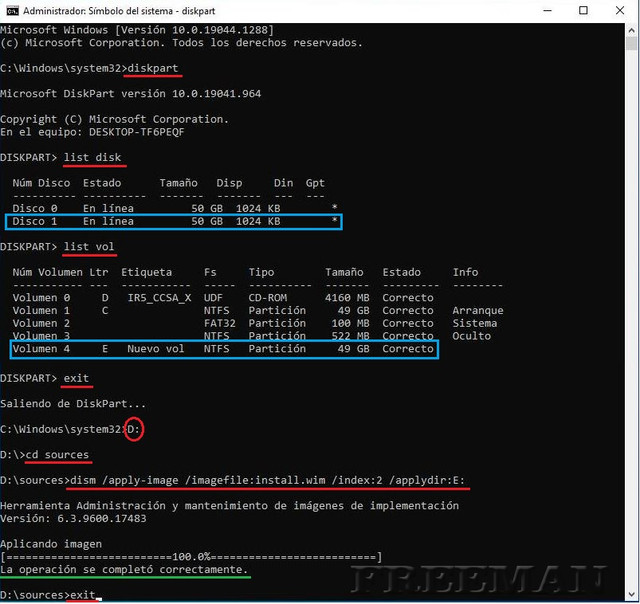Click the 'list vol' command

tap(89, 246)
